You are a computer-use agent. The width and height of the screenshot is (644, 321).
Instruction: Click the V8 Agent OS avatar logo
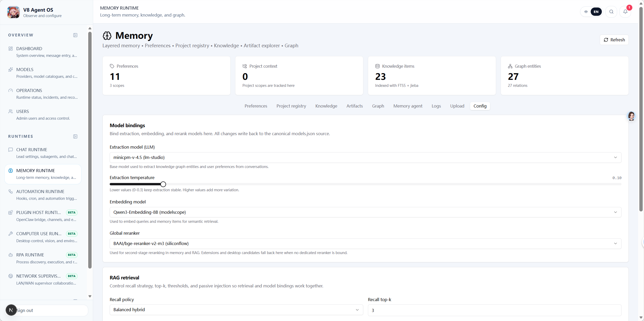click(x=13, y=12)
